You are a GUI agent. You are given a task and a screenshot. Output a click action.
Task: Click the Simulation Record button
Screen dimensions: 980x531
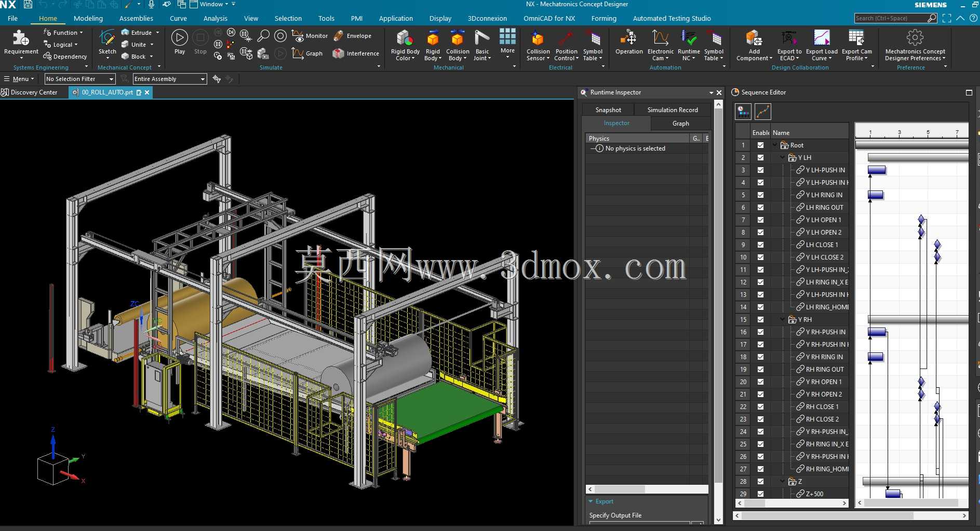click(x=673, y=110)
